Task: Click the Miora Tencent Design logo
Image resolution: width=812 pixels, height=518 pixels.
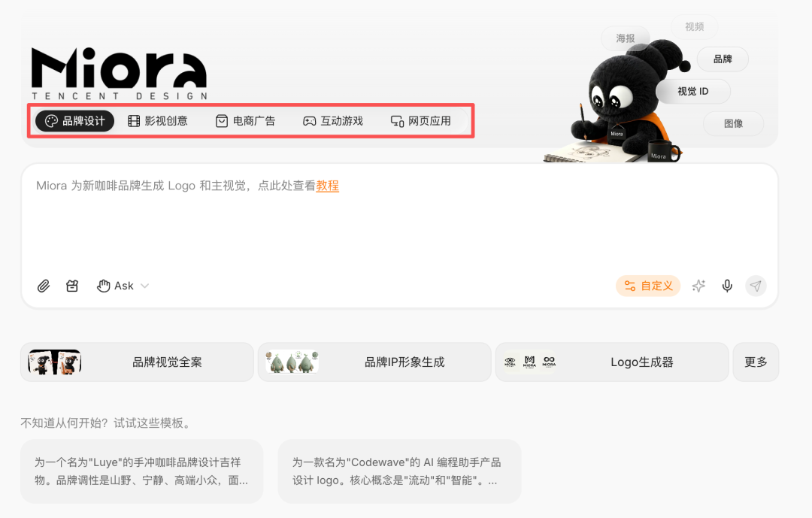Action: (x=120, y=74)
